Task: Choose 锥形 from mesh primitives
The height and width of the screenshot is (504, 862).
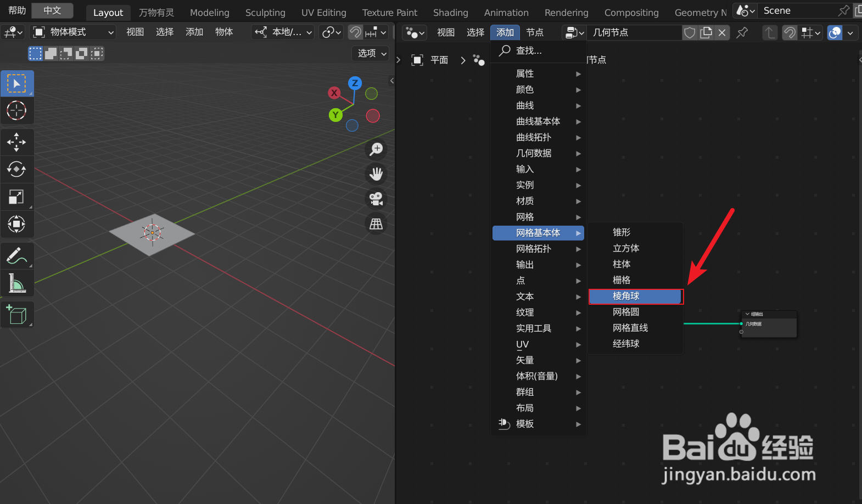Action: click(x=635, y=232)
